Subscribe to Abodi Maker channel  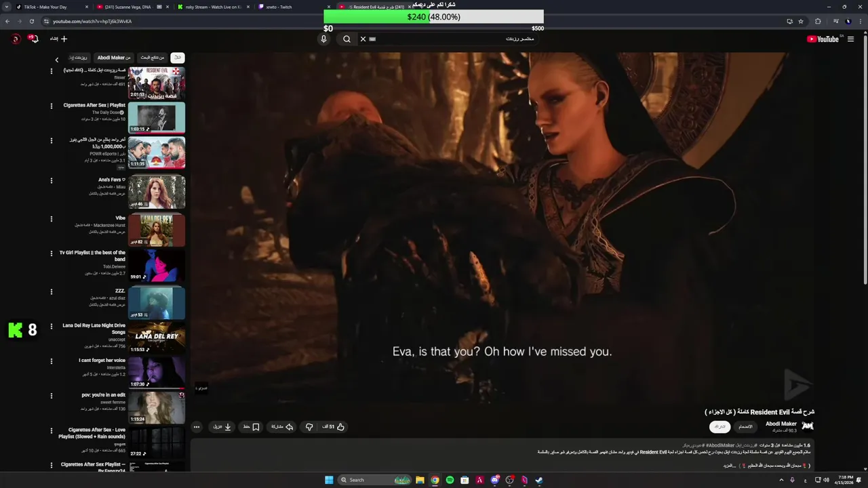(x=720, y=427)
